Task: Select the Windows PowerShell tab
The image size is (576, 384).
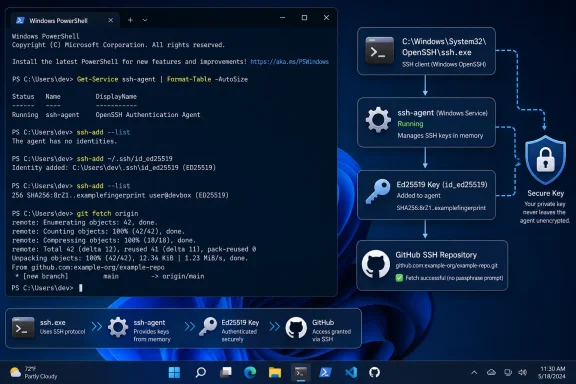Action: [x=64, y=21]
